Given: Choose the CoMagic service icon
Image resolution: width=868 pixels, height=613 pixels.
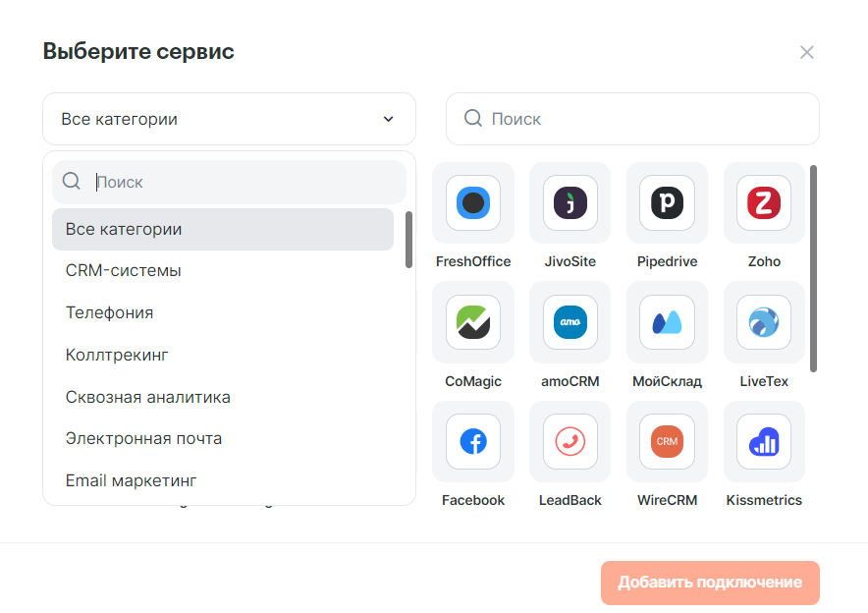Looking at the screenshot, I should click(473, 323).
